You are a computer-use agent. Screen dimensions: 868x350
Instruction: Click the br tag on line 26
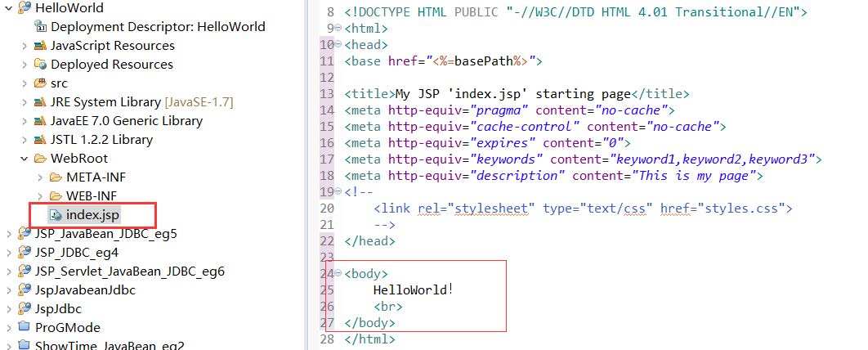point(388,306)
